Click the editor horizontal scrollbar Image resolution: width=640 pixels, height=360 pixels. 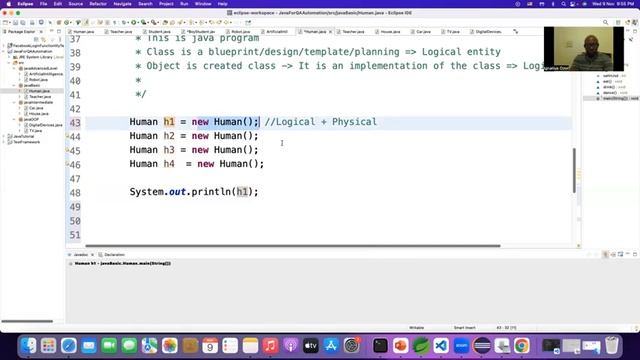pyautogui.click(x=293, y=246)
